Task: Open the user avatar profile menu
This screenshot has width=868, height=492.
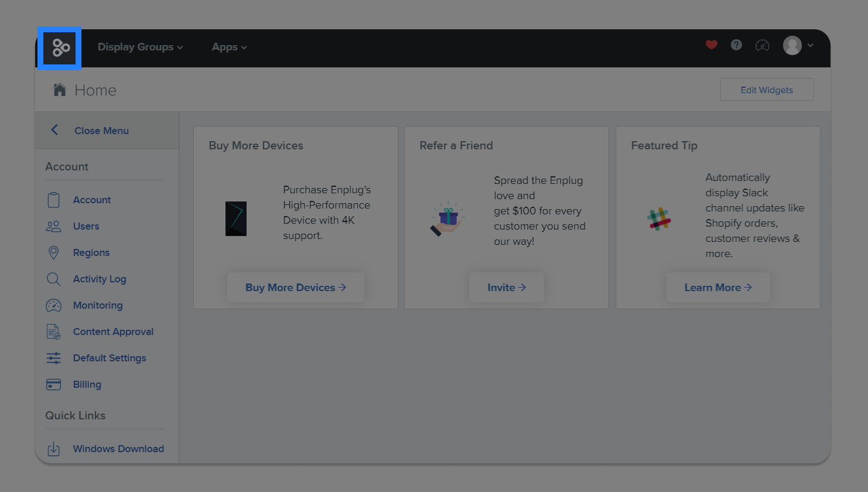Action: click(792, 45)
